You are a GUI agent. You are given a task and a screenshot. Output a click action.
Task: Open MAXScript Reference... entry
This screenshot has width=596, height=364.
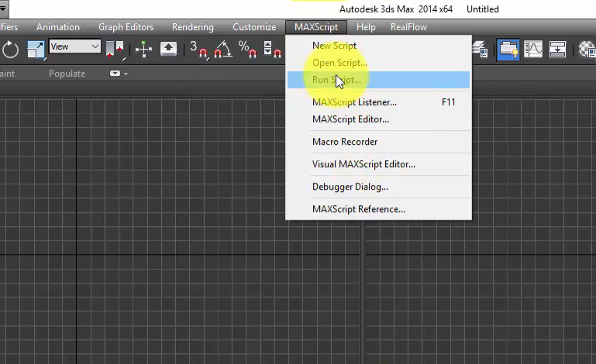[x=378, y=209]
